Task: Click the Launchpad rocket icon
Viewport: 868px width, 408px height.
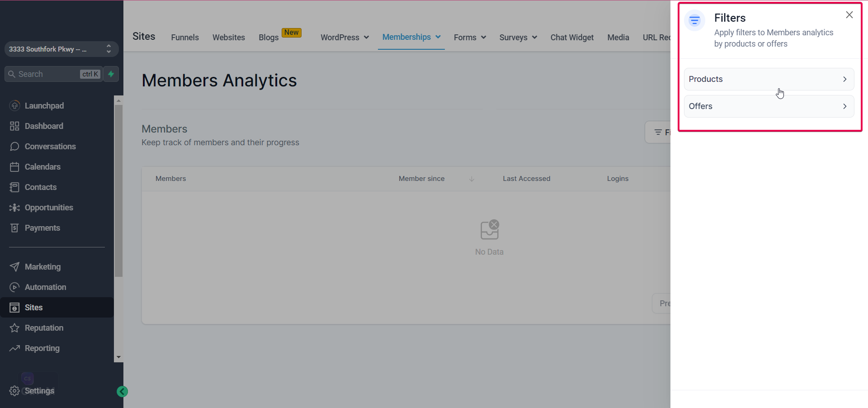Action: (x=14, y=105)
